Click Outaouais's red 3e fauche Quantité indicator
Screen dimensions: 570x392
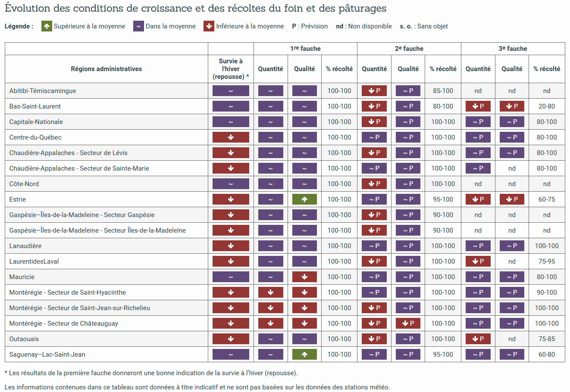(478, 339)
